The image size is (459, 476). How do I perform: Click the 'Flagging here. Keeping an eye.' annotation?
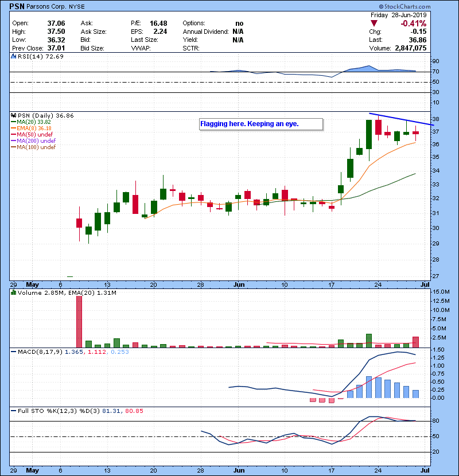click(261, 124)
